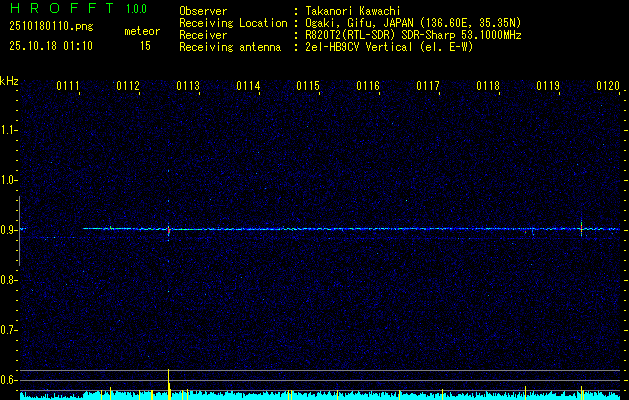The height and width of the screenshot is (400, 629).
Task: Click the 0116 time marker
Action: pyautogui.click(x=368, y=86)
